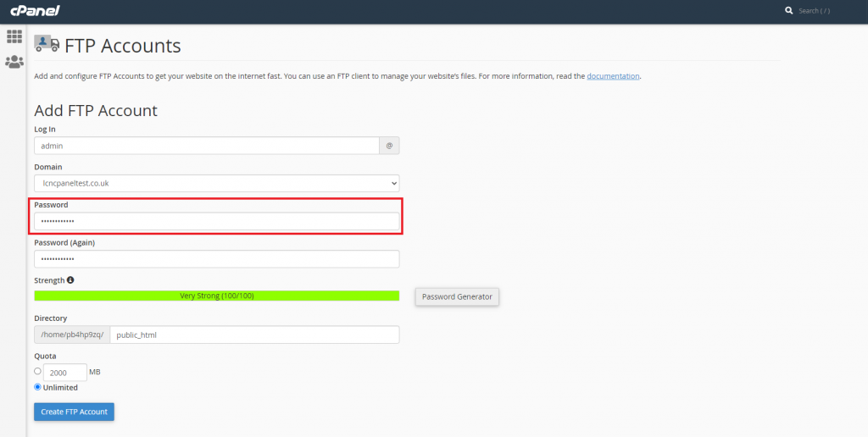This screenshot has height=437, width=868.
Task: Click the cPanel logo
Action: [35, 10]
